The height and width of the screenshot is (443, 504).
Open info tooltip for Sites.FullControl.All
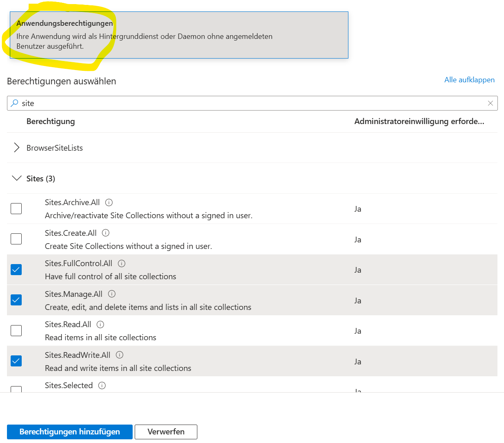tap(122, 264)
